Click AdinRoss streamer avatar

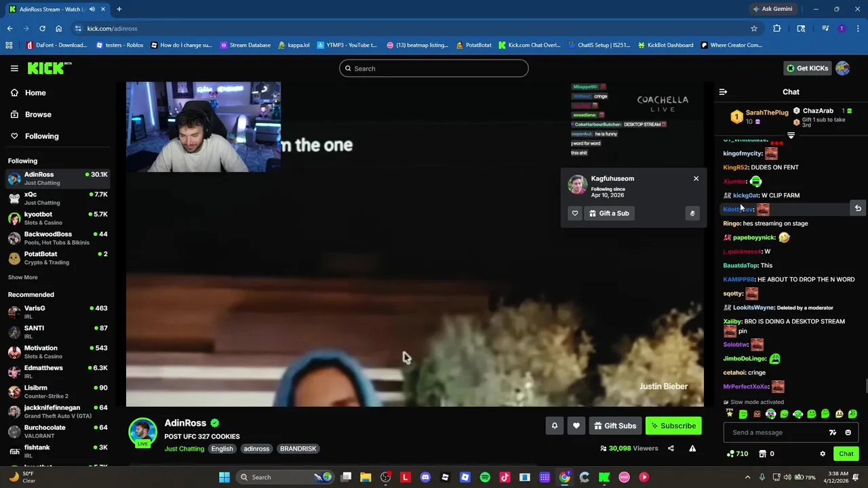coord(142,433)
